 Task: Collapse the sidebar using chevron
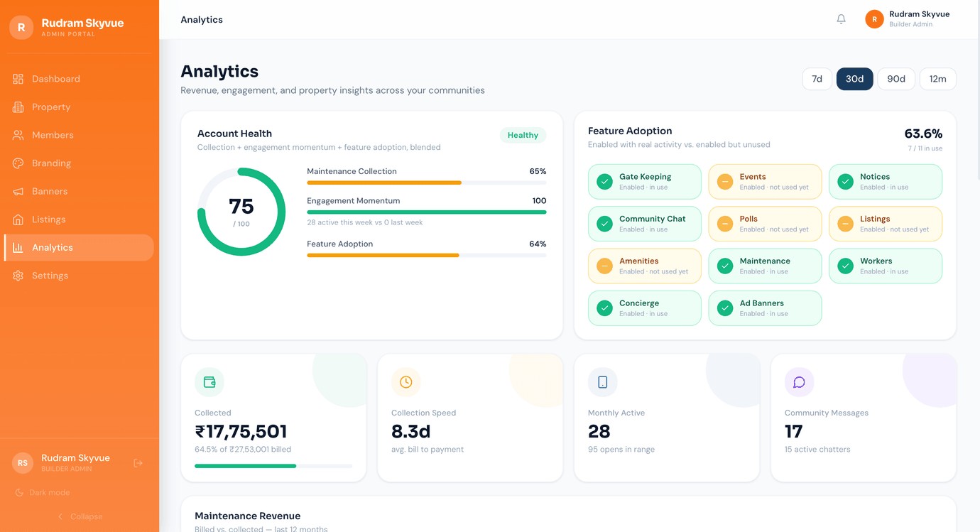coord(60,516)
